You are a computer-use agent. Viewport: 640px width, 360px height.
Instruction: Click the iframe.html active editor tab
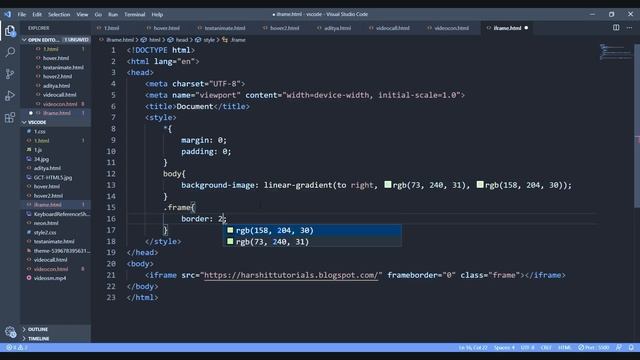(507, 28)
